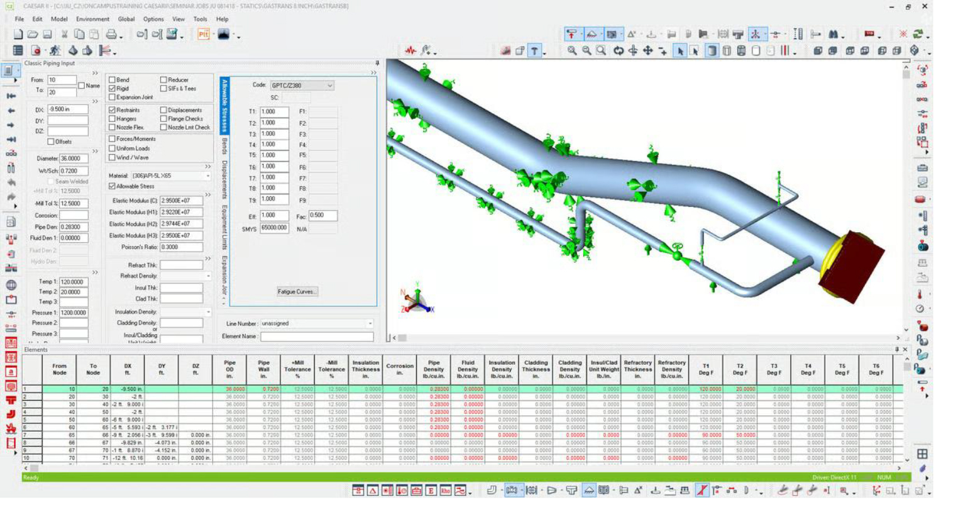Zoom in using plus magnifier icon
Screen dimensions: 980x514
point(571,50)
